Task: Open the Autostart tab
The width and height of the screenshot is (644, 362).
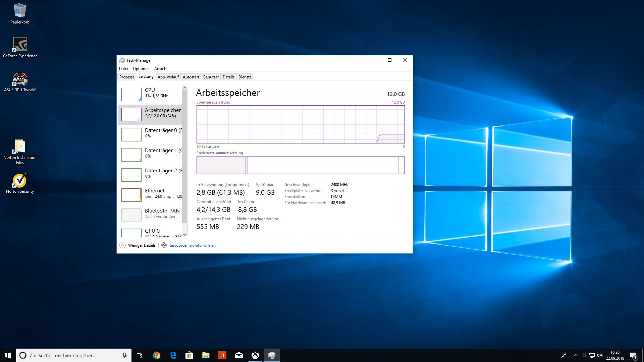Action: tap(191, 77)
